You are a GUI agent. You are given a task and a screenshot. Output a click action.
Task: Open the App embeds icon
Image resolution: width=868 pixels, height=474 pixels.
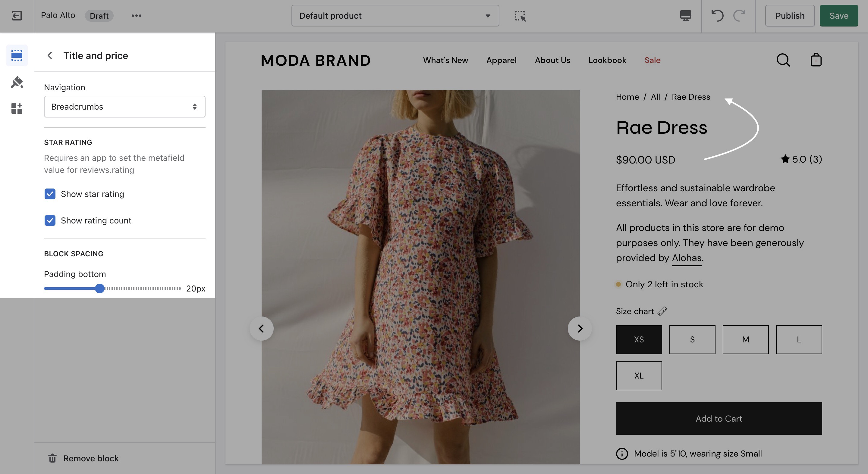click(17, 108)
